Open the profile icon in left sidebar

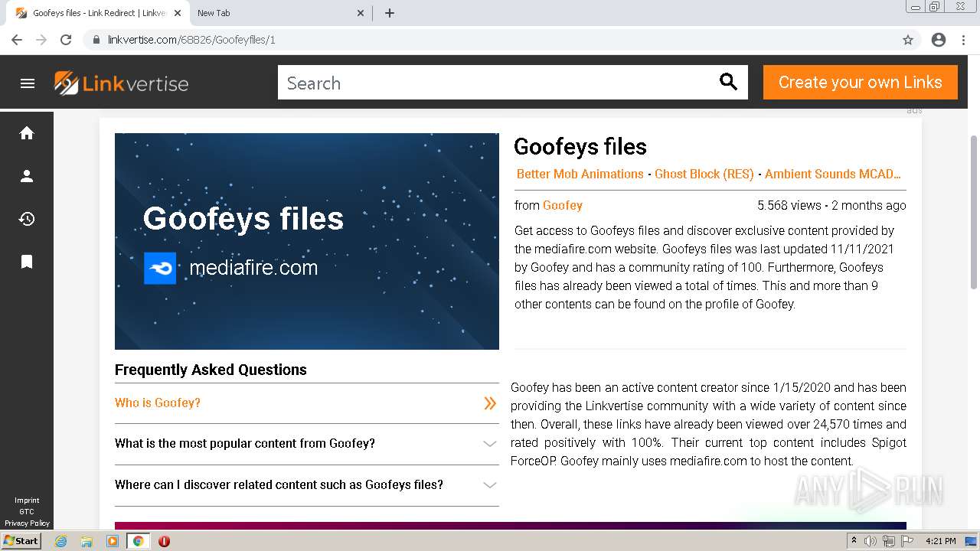pos(27,176)
